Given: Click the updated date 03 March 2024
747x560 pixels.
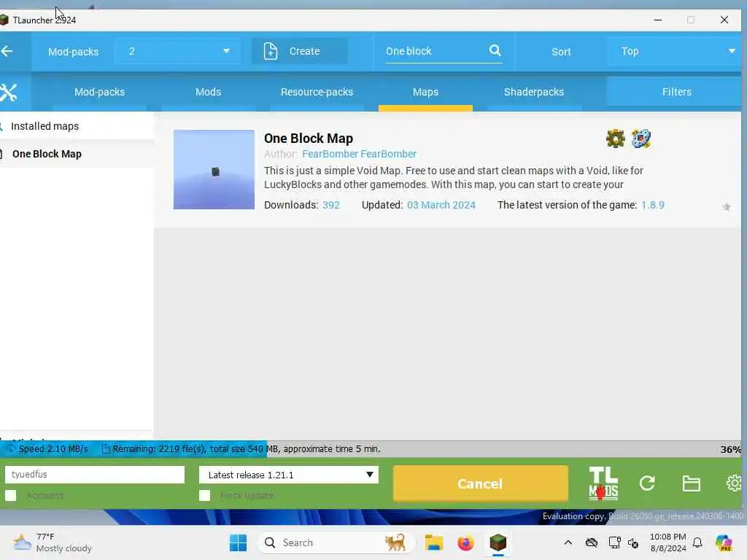Looking at the screenshot, I should 441,205.
